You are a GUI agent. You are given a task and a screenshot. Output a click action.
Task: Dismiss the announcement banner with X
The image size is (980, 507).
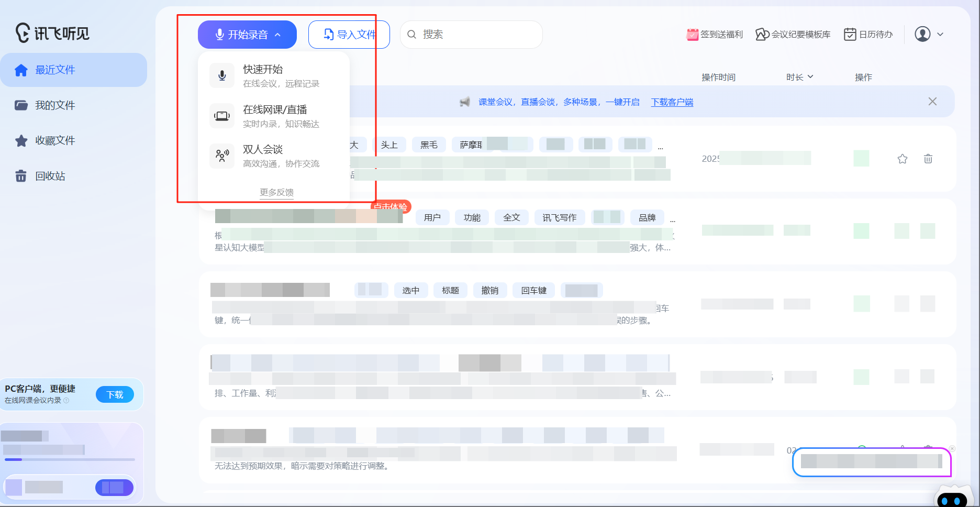click(x=932, y=102)
